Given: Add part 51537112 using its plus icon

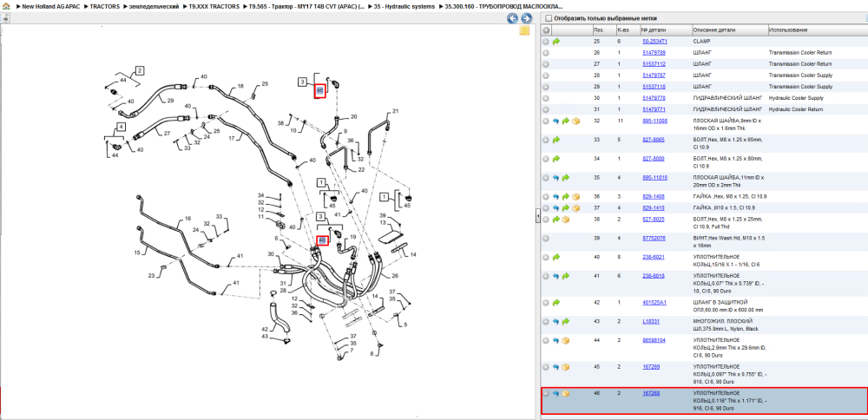Looking at the screenshot, I should (546, 64).
